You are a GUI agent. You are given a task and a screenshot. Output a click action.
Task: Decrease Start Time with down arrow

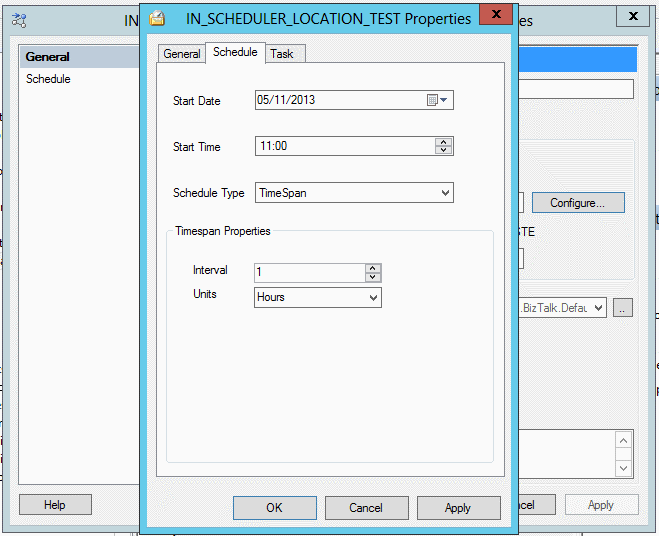[x=443, y=151]
